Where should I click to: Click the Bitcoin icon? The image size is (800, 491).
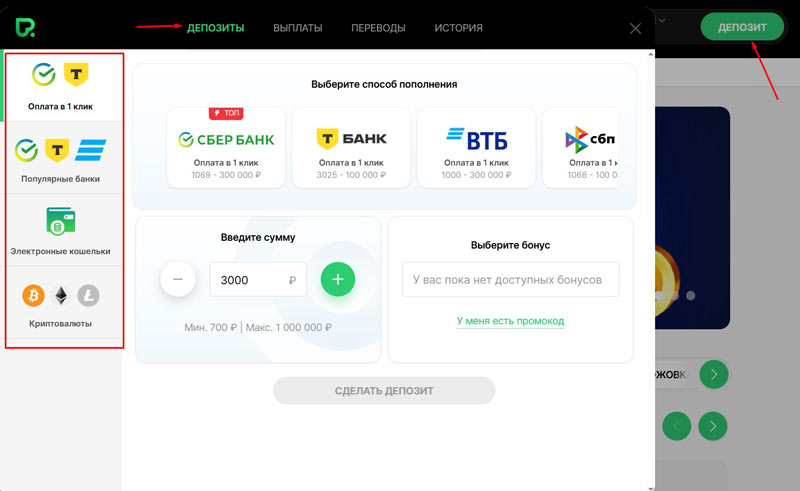click(x=33, y=296)
